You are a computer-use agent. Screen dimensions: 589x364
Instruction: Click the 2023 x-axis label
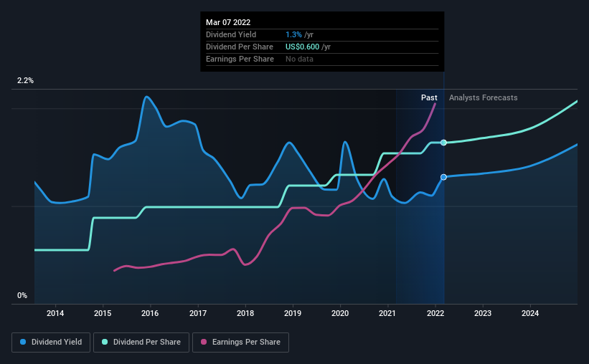[x=483, y=313]
